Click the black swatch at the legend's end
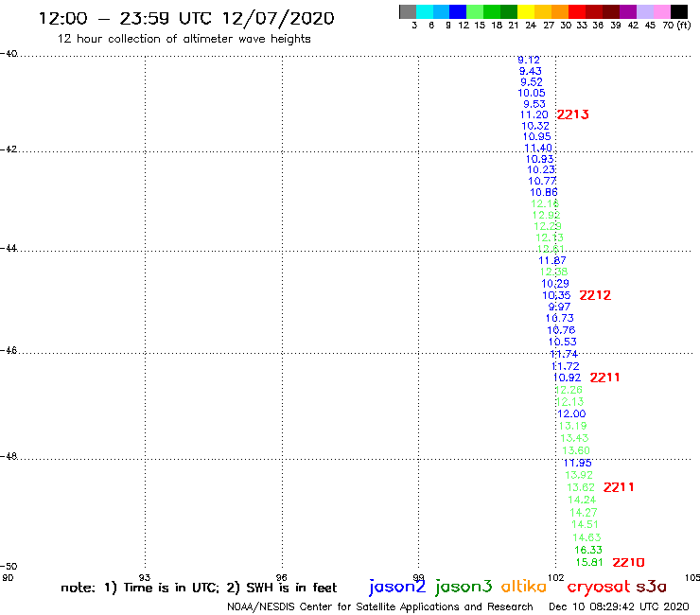700x615 pixels. 679,12
